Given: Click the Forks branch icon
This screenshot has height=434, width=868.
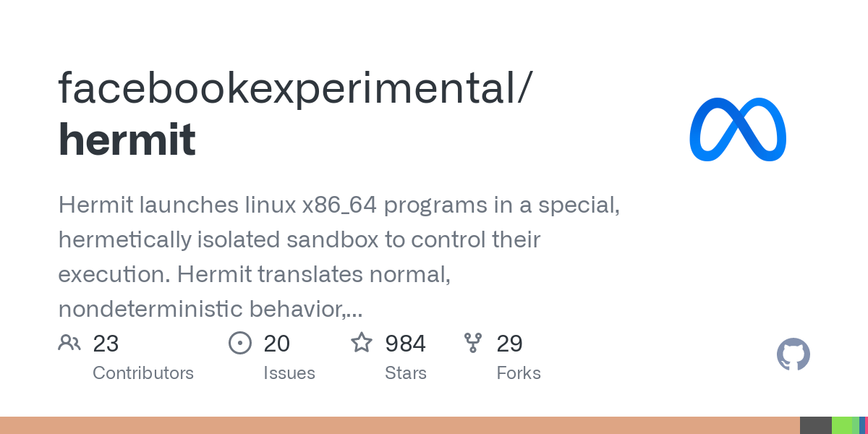Looking at the screenshot, I should click(x=473, y=343).
